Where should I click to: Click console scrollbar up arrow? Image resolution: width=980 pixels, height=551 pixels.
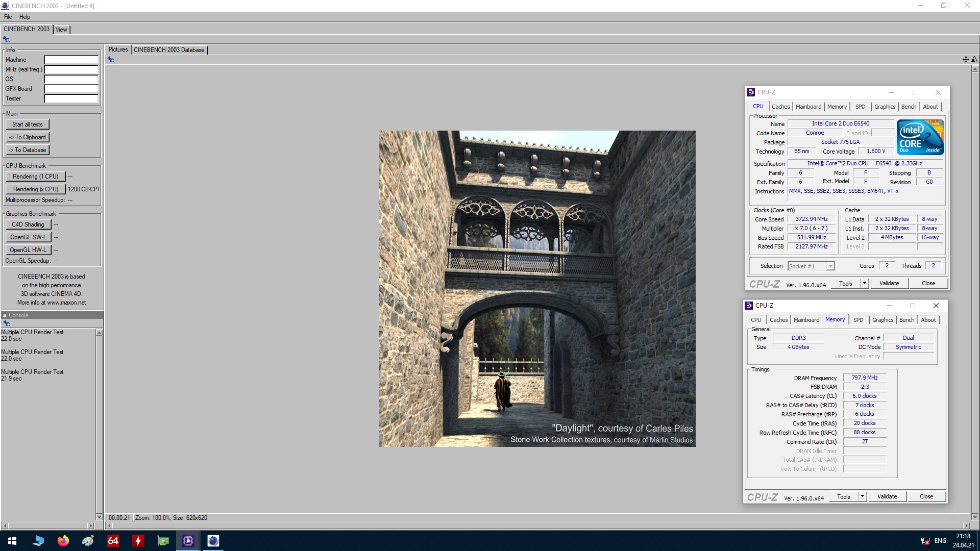[99, 333]
